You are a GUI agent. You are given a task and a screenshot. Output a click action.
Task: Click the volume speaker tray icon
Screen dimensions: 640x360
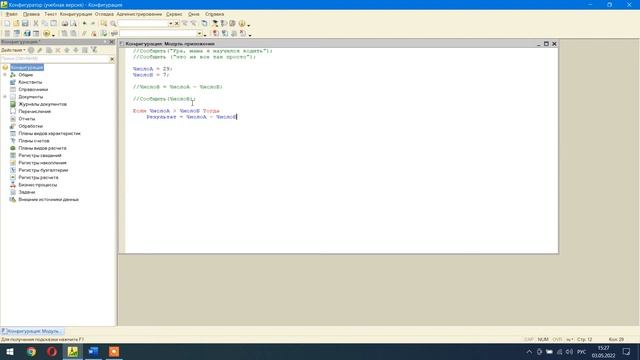(x=569, y=352)
